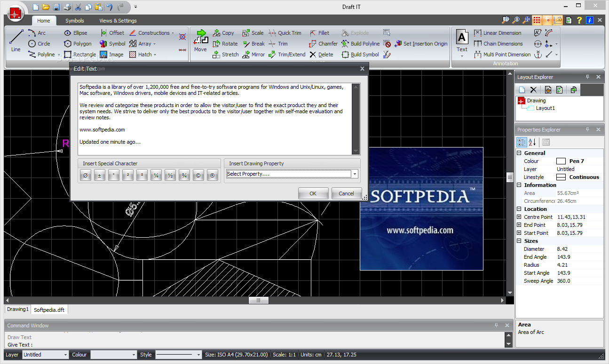The height and width of the screenshot is (364, 609).
Task: Open the Style linetype dropdown
Action: [199, 355]
